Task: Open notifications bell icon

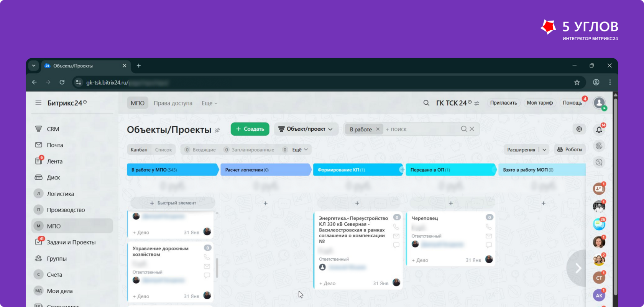Action: tap(599, 130)
